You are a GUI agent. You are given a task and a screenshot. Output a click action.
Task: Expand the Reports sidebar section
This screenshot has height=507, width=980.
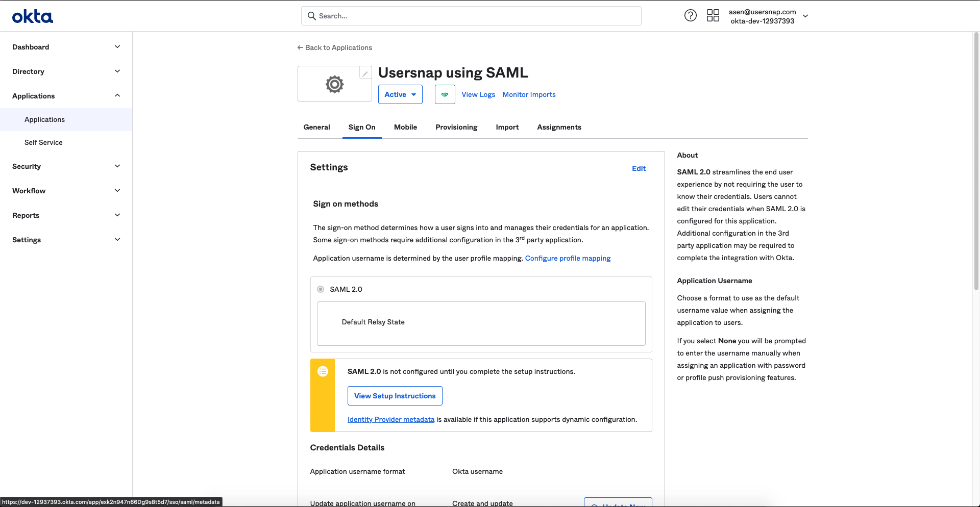coord(66,215)
